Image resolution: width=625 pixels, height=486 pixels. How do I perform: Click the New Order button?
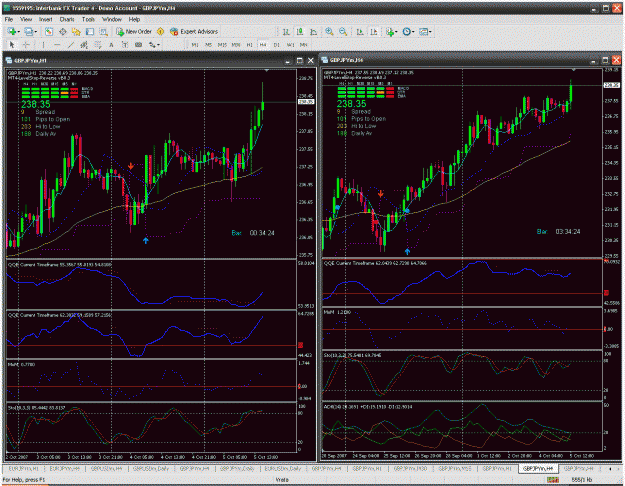pos(134,31)
